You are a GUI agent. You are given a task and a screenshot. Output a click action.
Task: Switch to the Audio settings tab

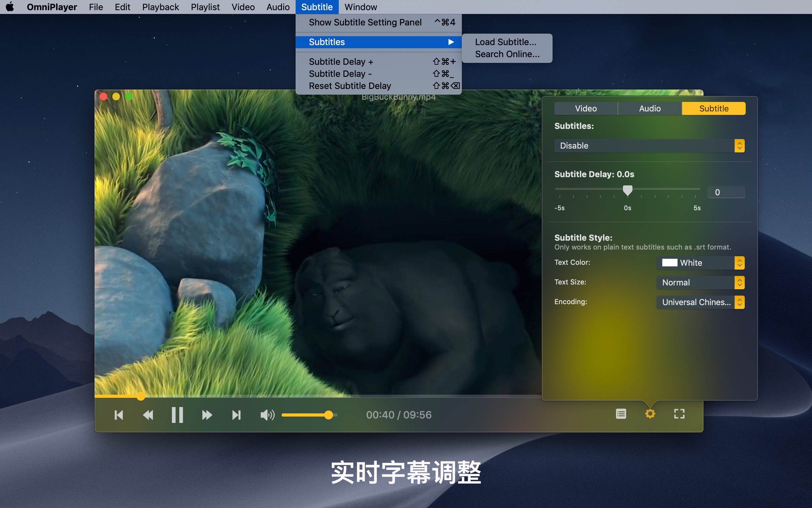tap(650, 109)
